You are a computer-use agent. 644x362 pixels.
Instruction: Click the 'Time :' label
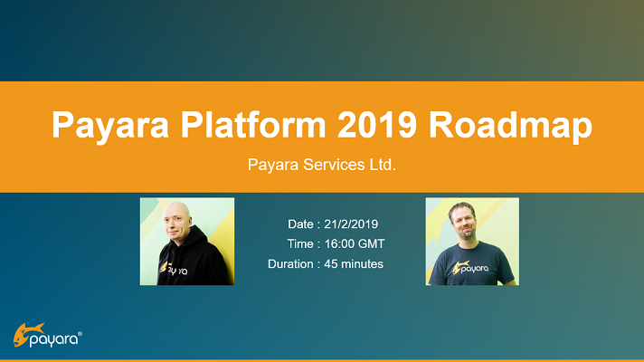(304, 244)
